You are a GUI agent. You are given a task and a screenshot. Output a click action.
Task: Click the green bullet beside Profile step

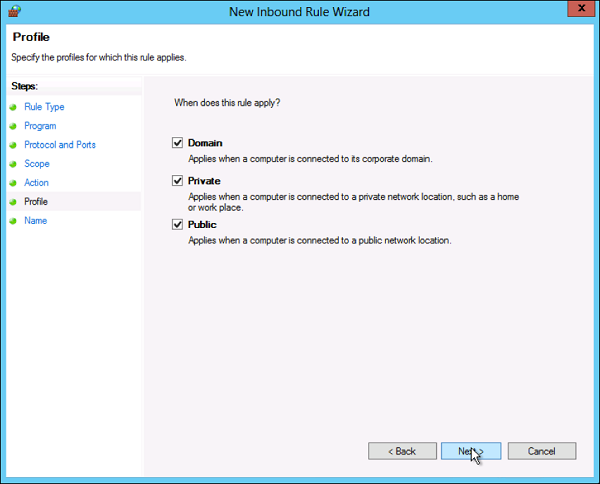click(13, 202)
